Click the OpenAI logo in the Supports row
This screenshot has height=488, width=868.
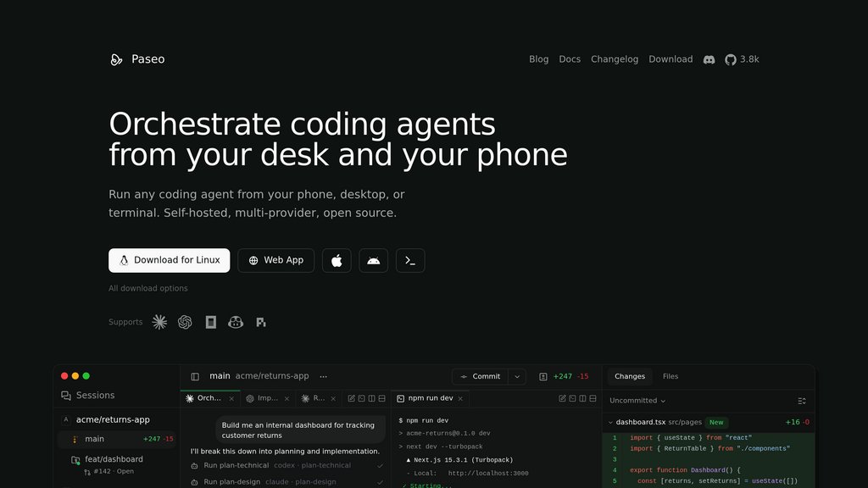click(x=185, y=322)
